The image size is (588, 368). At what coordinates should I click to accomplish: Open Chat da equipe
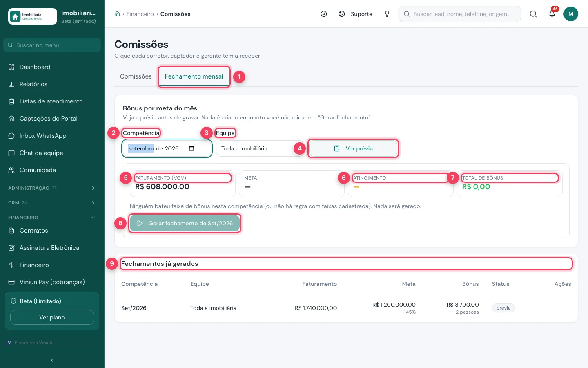click(52, 153)
